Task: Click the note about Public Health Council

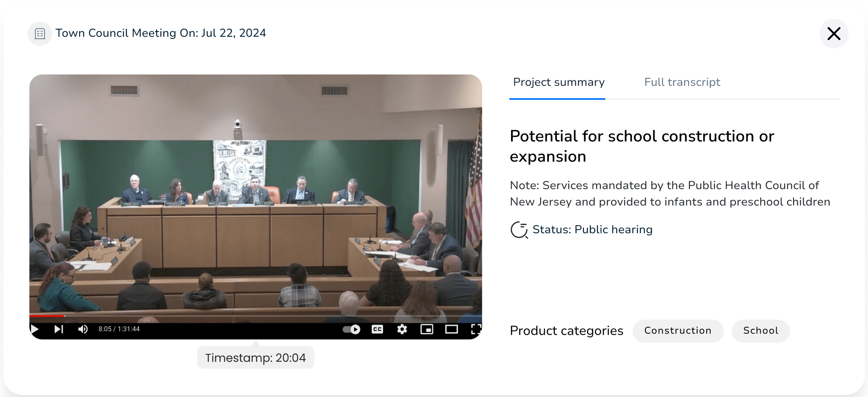Action: [x=670, y=194]
